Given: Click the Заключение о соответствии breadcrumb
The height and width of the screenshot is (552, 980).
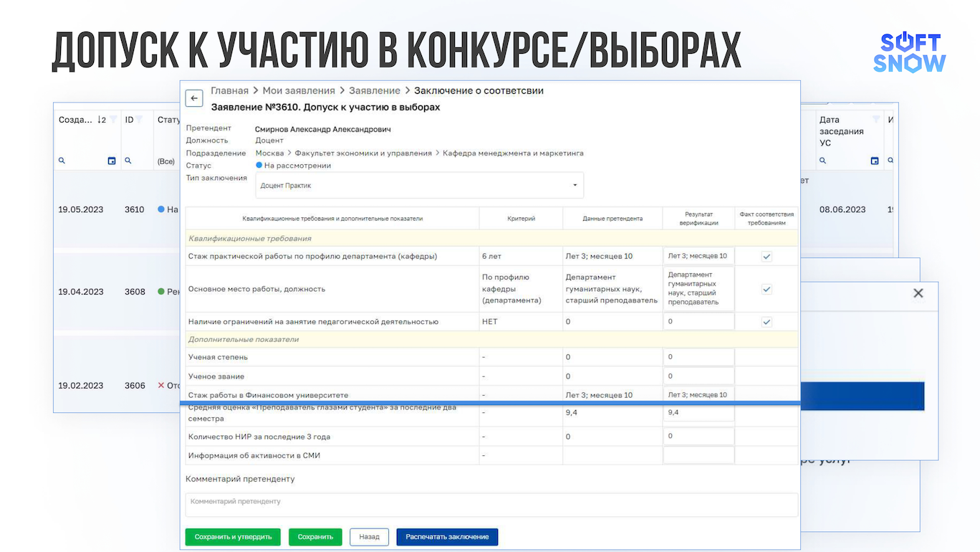Looking at the screenshot, I should click(x=479, y=90).
